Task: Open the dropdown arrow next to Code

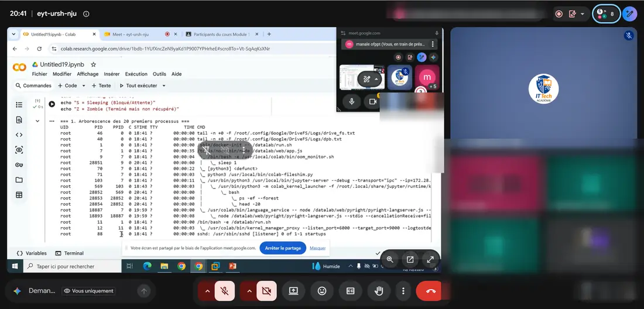Action: [x=84, y=86]
